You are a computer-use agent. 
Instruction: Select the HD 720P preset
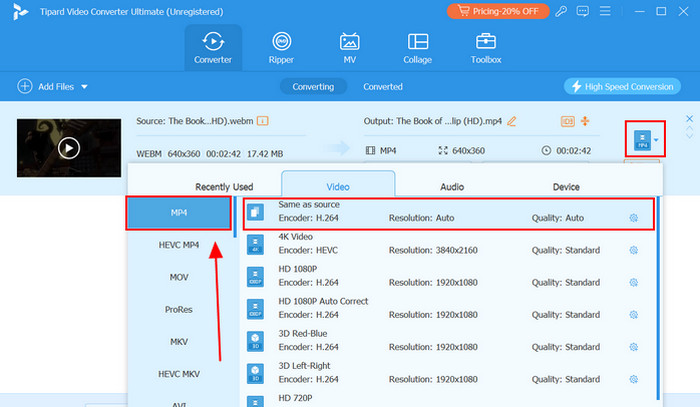pos(449,399)
